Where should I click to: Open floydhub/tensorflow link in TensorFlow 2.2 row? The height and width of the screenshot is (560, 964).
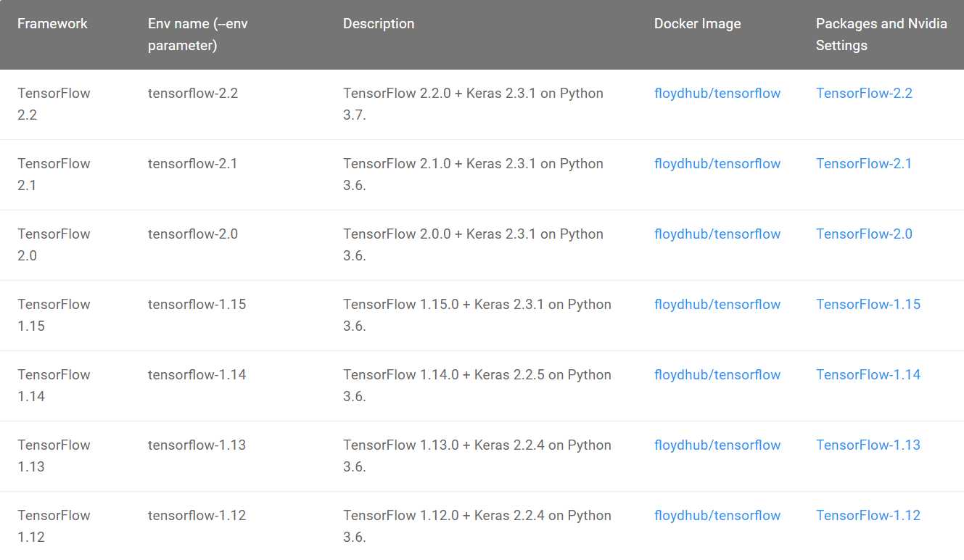tap(717, 94)
